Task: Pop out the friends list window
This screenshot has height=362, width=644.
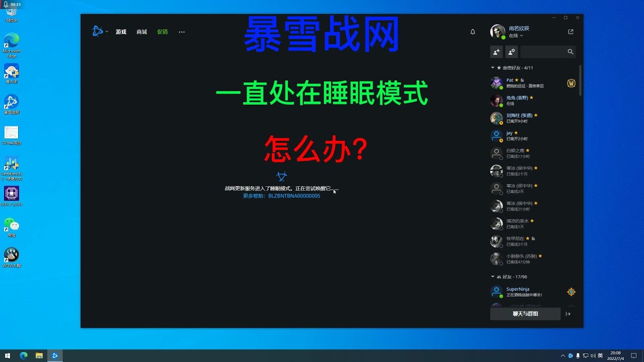Action: tap(571, 32)
